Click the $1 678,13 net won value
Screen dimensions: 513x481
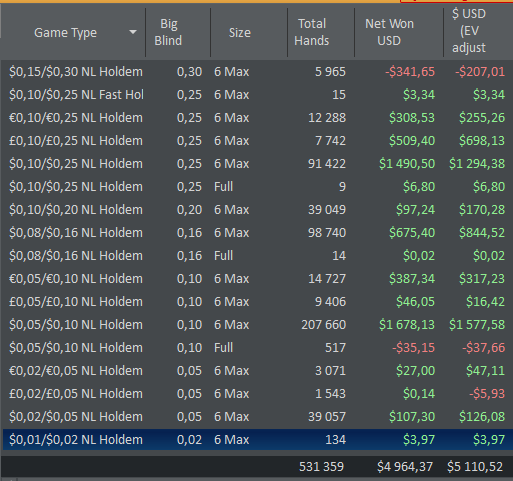pyautogui.click(x=407, y=325)
